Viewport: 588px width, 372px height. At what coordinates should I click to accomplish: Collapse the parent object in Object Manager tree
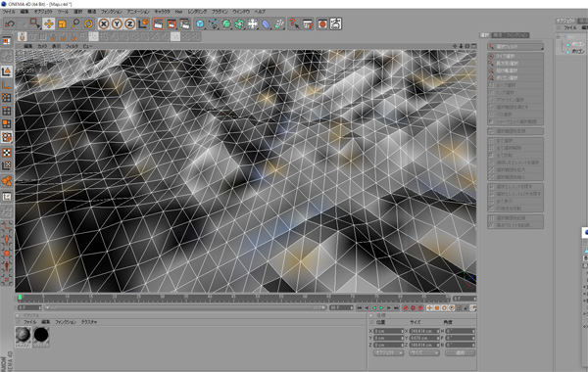[559, 37]
